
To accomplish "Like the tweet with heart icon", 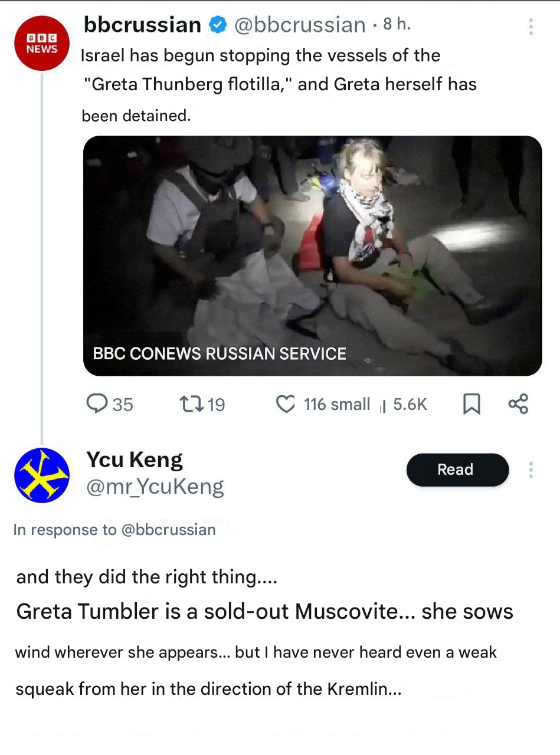I will coord(286,404).
